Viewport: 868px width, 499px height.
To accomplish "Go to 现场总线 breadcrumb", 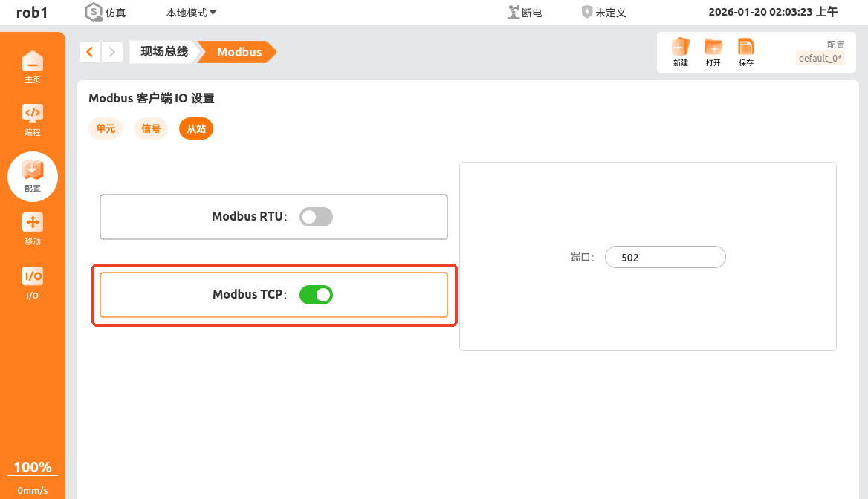I will tap(164, 52).
